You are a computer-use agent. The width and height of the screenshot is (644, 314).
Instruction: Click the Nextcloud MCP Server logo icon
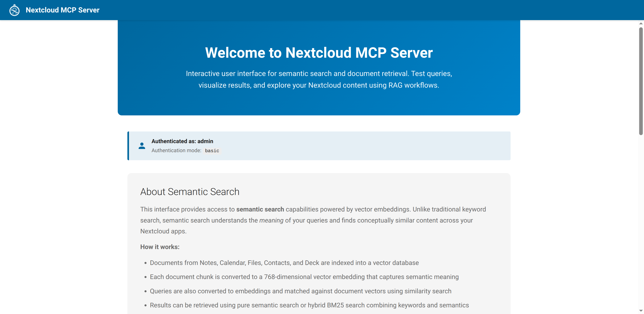(x=14, y=10)
